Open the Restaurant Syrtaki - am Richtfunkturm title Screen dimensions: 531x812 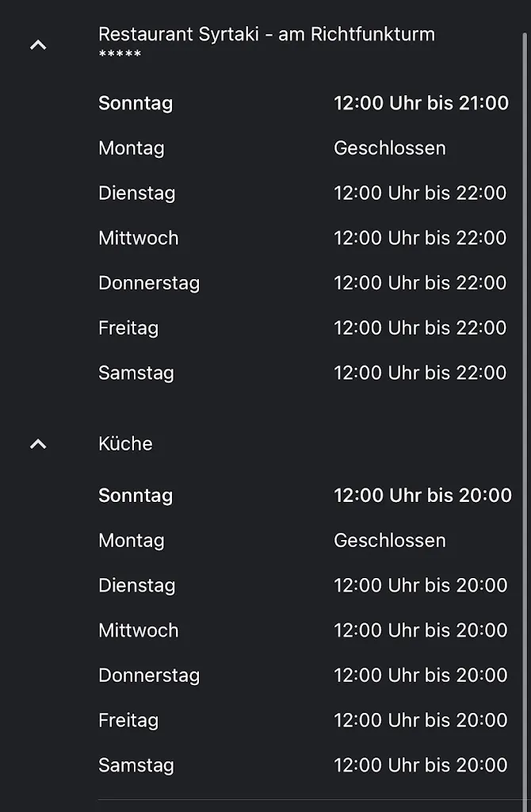coord(266,34)
